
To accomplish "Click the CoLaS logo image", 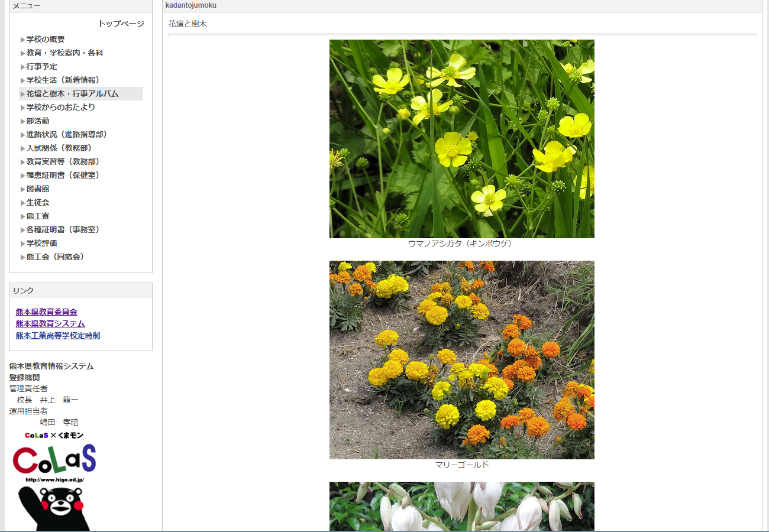I will [x=54, y=459].
